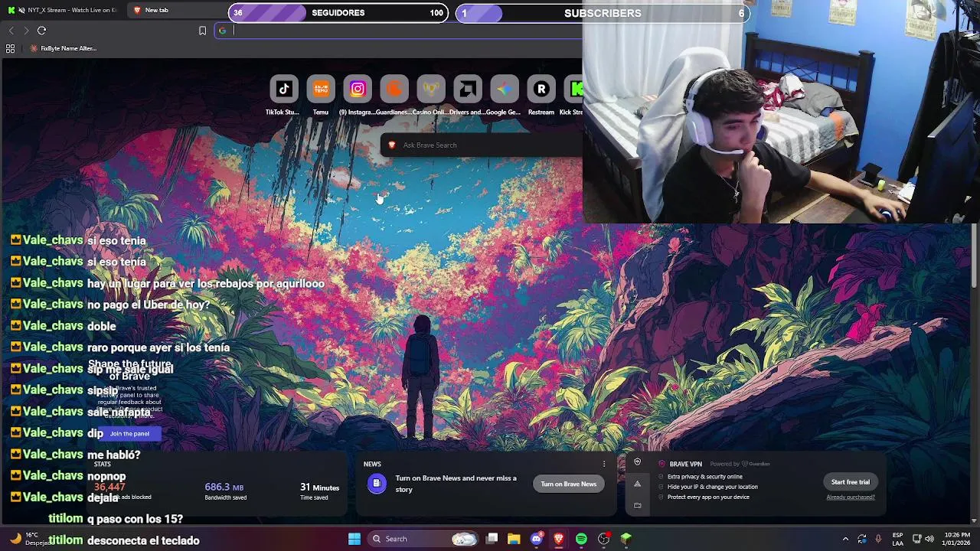Image resolution: width=980 pixels, height=551 pixels.
Task: Open File Explorer from the taskbar
Action: (514, 539)
